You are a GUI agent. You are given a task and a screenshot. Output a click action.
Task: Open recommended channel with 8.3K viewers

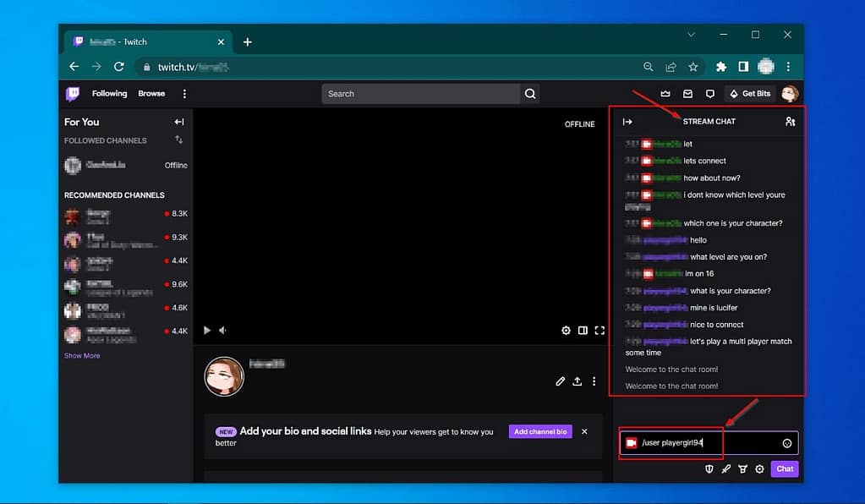[x=126, y=215]
